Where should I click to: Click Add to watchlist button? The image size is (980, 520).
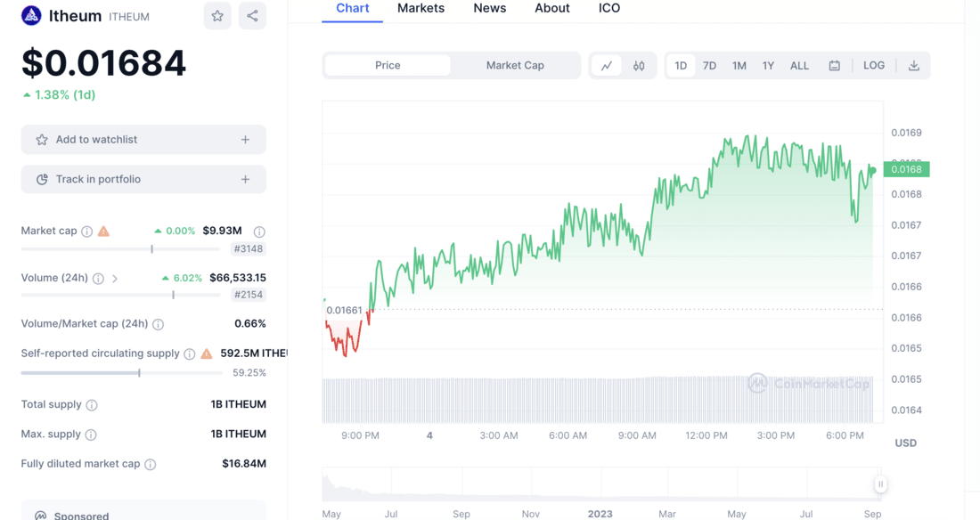click(143, 140)
